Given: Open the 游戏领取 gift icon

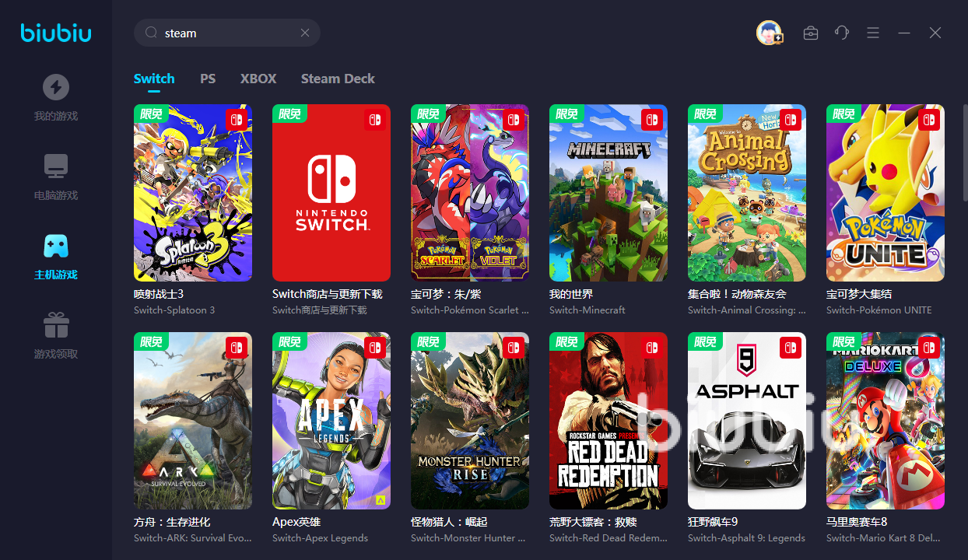Looking at the screenshot, I should pyautogui.click(x=55, y=327).
